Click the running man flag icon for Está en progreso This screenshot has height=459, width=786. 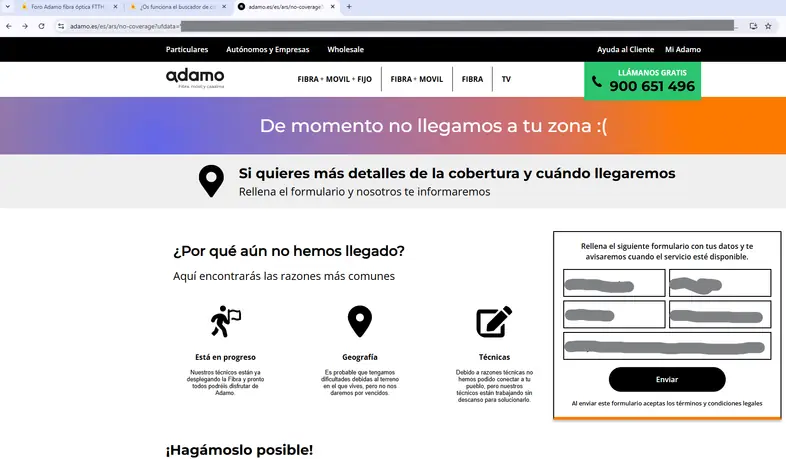click(x=226, y=321)
